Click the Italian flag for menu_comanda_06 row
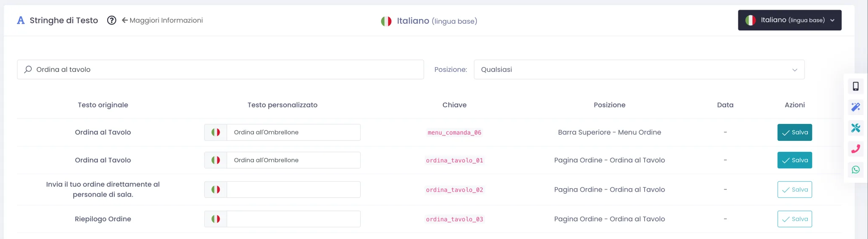Screen dimensions: 868x239 (x=216, y=132)
